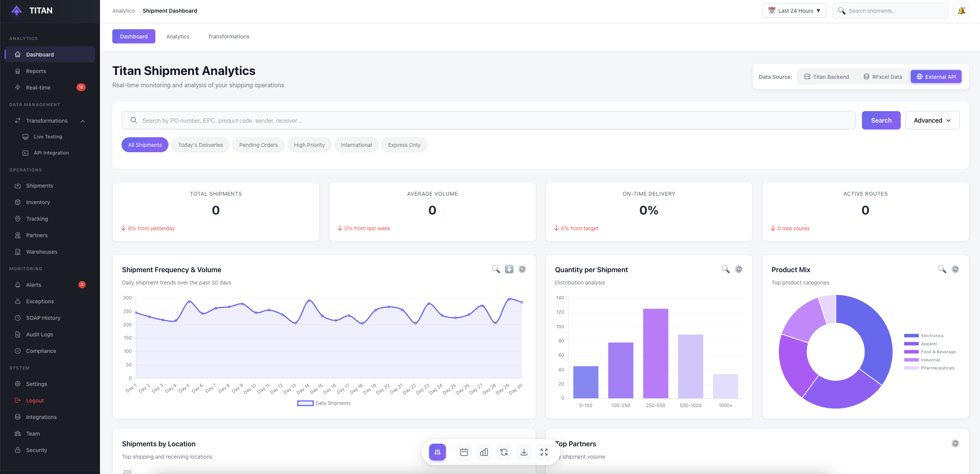Click the Daily Shipments legend color swatch
Screen dimensions: 980x474
305,403
